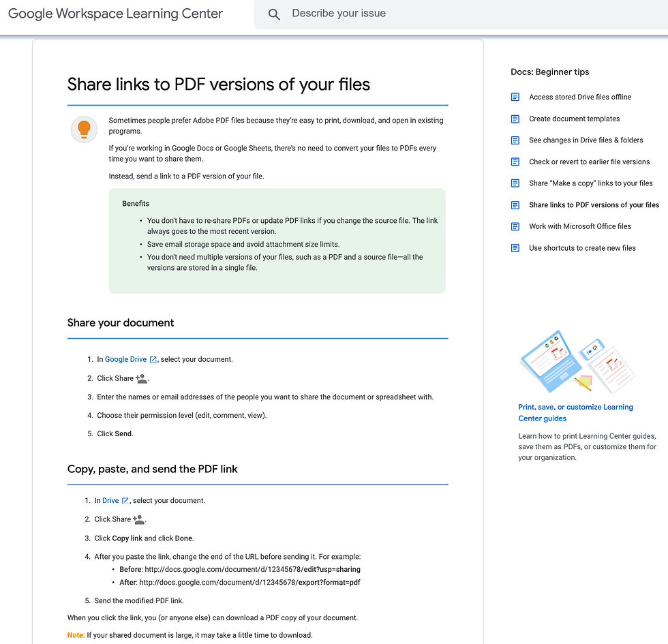Image resolution: width=668 pixels, height=644 pixels.
Task: Click the Learning Center guides illustration
Action: coord(577,362)
